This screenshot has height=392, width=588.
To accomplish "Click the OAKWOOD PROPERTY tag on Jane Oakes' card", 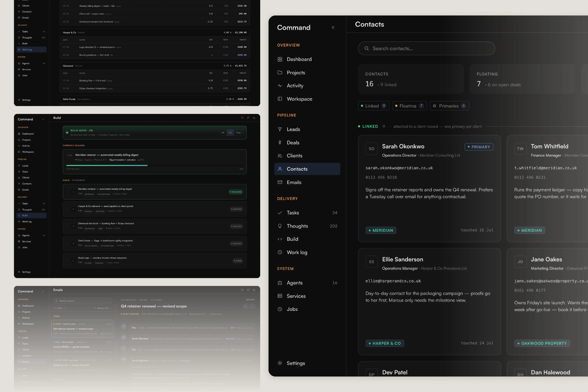I will tap(542, 343).
